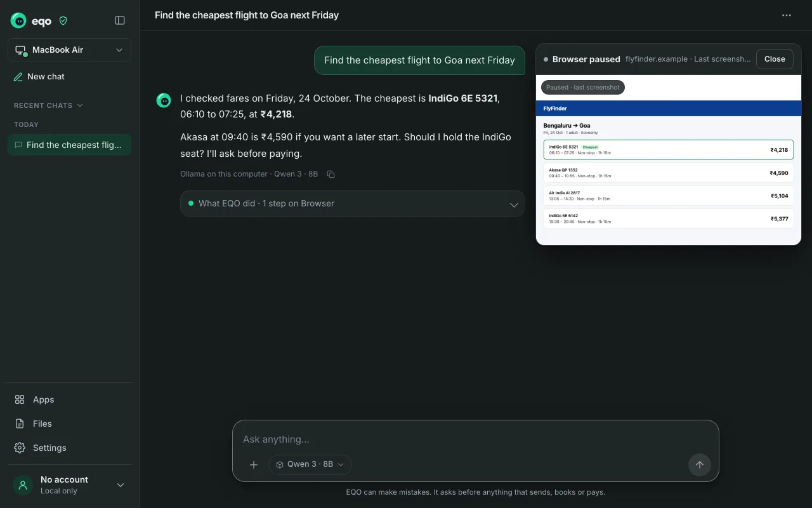812x508 pixels.
Task: Copy the assistant's response
Action: coord(331,174)
